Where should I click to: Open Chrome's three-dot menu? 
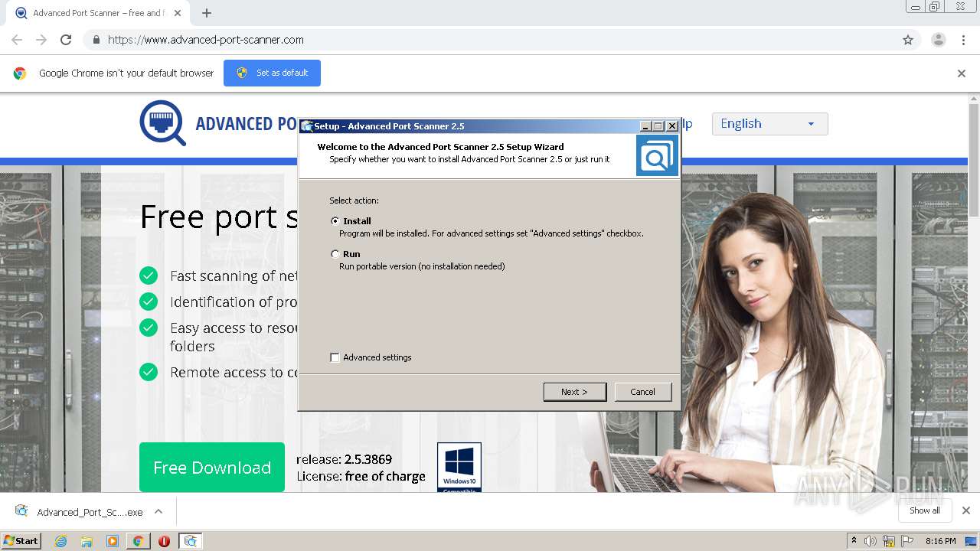click(964, 40)
